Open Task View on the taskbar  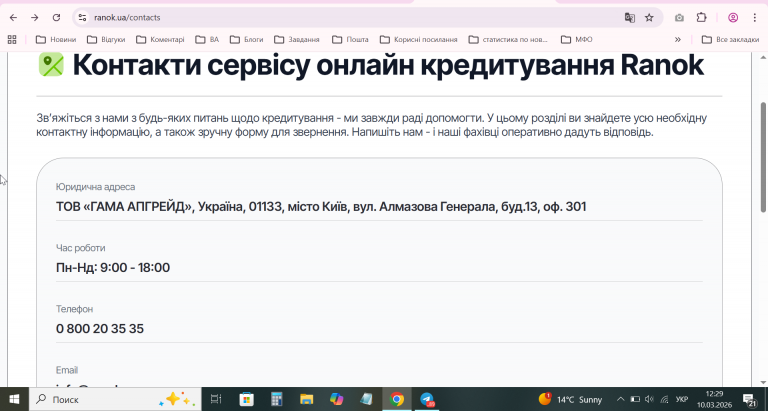216,399
